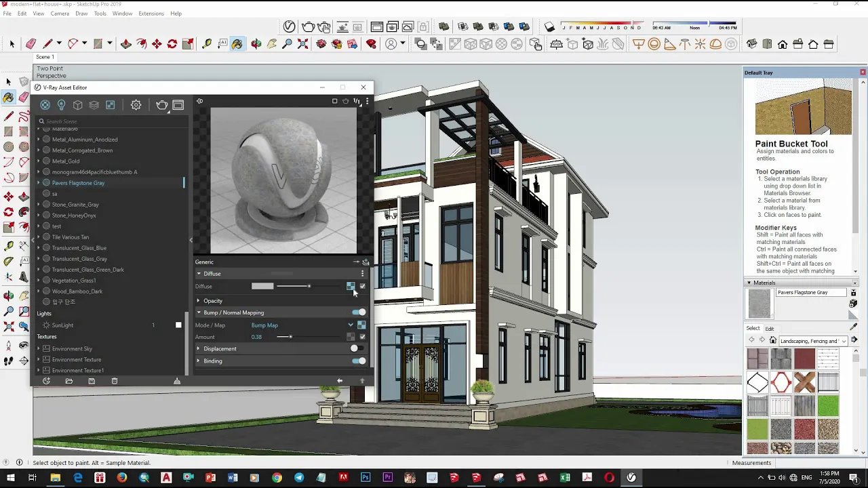Open Diffuse texture map slot
The width and height of the screenshot is (868, 488).
(351, 286)
